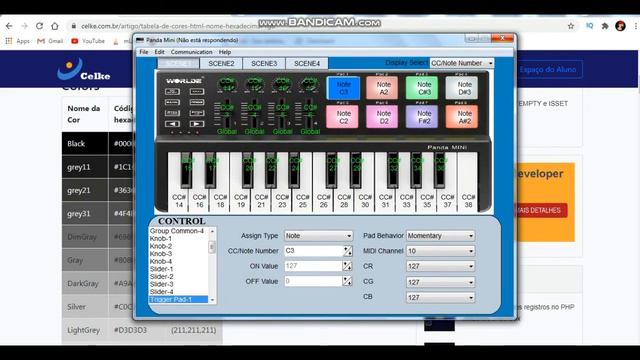Select the green Note C#3 pad
The height and width of the screenshot is (360, 640).
pos(422,88)
